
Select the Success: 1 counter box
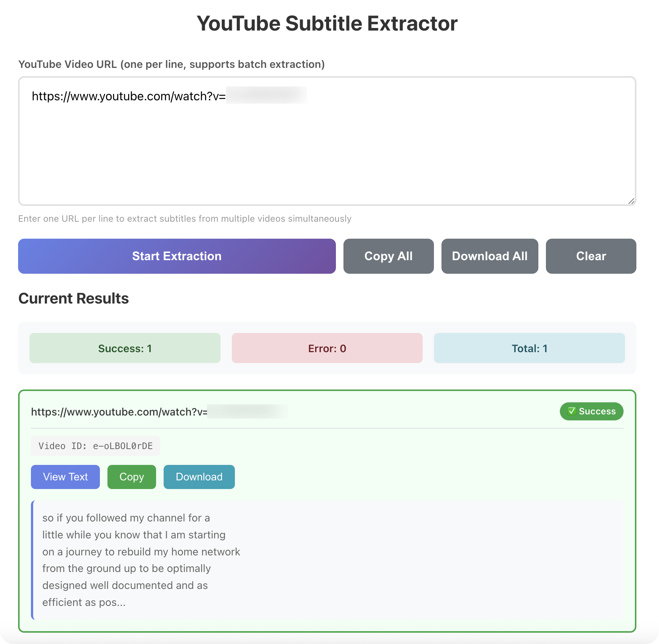tap(125, 348)
